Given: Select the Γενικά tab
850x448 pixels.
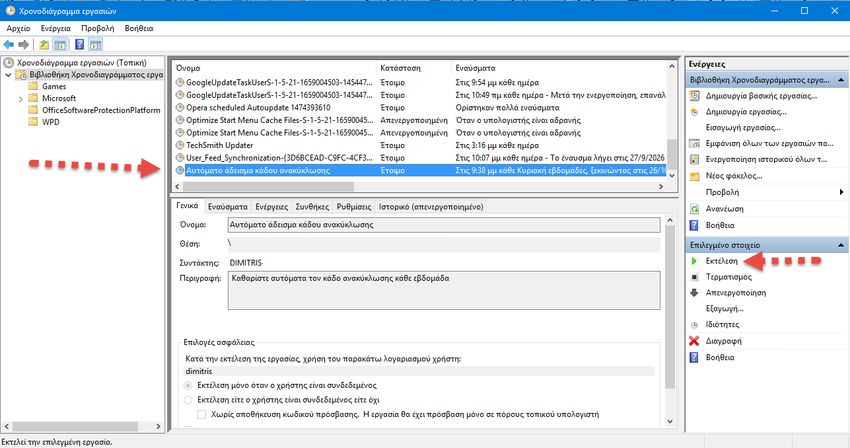Looking at the screenshot, I should click(187, 206).
